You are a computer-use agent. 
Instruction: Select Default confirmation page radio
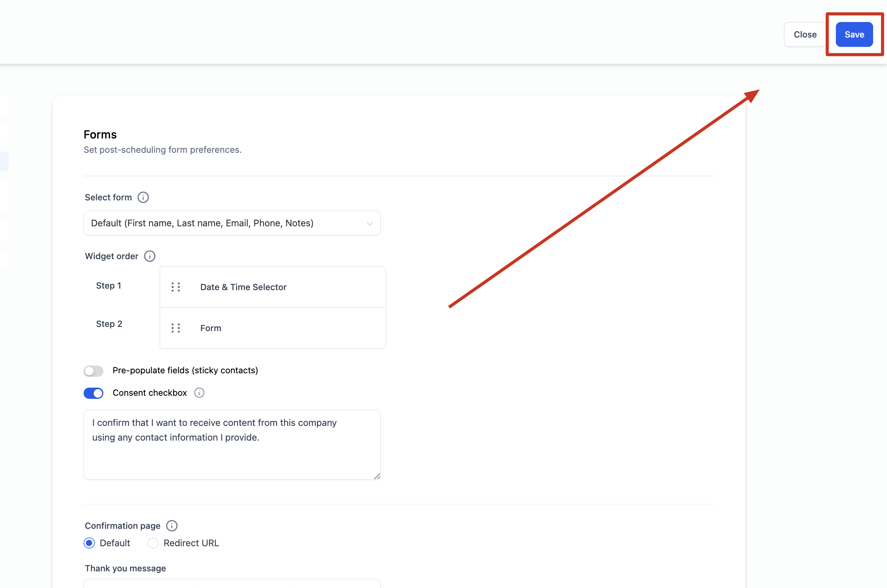pos(89,543)
